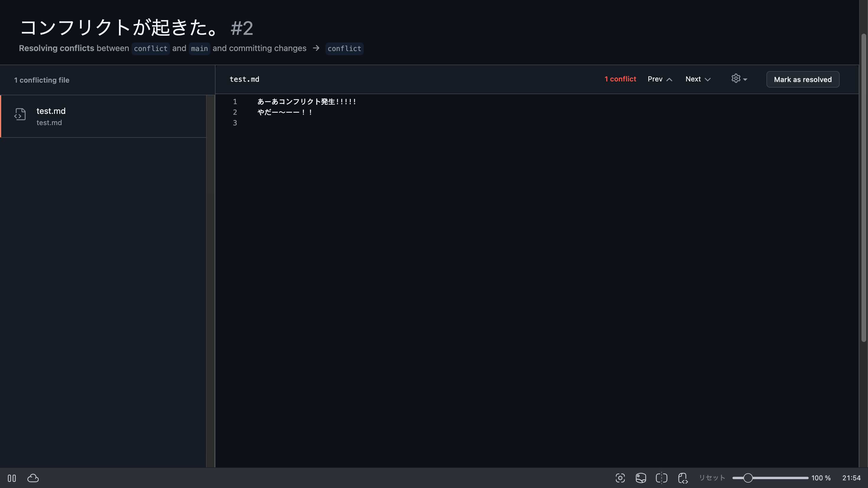The image size is (868, 488).
Task: Click the image/picture icon in bottom bar
Action: coord(641,478)
